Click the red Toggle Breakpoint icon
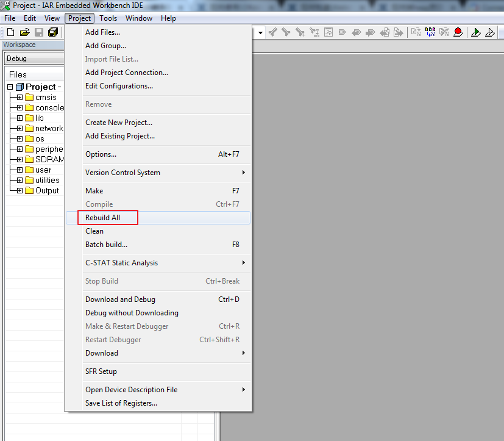The image size is (504, 441). click(x=458, y=32)
